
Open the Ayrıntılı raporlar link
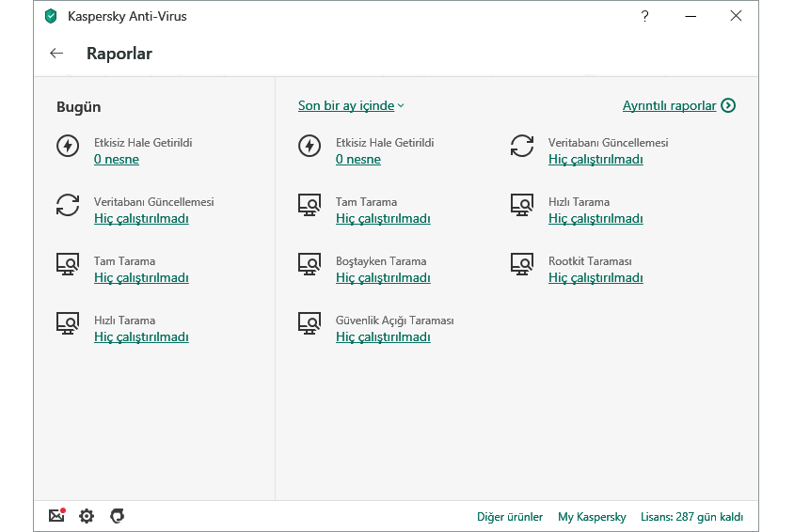click(x=669, y=106)
